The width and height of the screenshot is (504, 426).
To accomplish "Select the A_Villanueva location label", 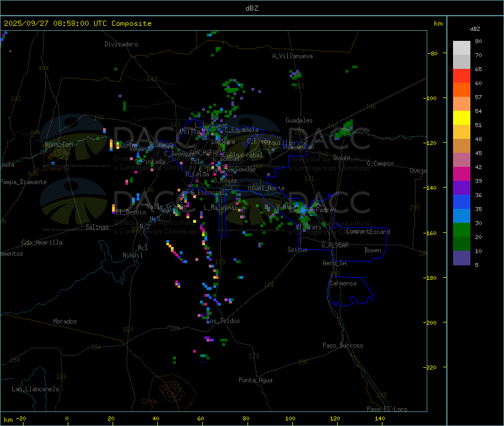I will pyautogui.click(x=292, y=56).
